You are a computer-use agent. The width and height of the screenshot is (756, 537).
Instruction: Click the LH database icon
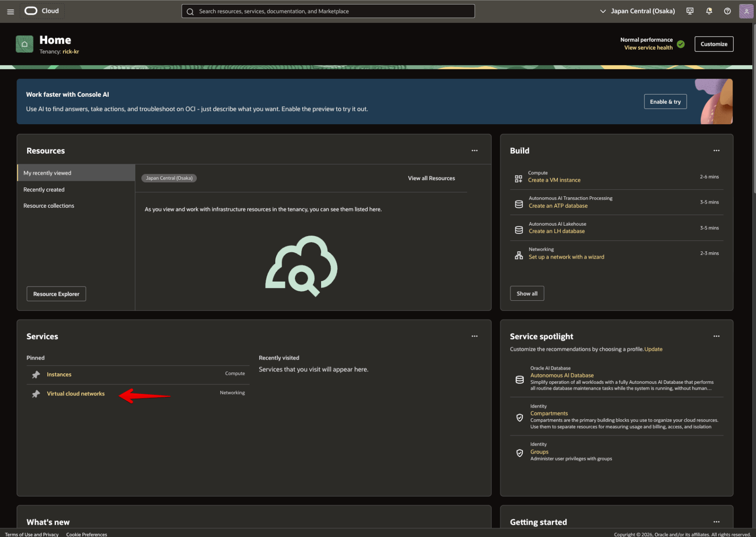[519, 230]
